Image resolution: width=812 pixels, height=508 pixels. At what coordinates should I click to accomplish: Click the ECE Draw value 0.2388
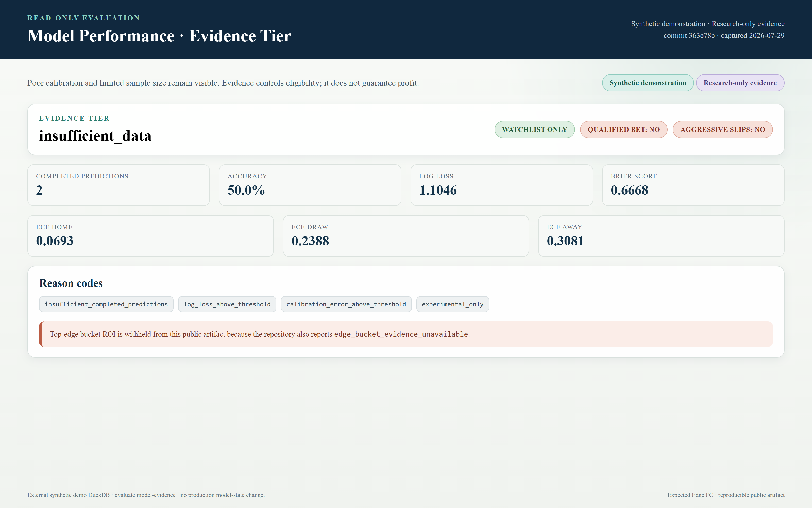coord(310,241)
